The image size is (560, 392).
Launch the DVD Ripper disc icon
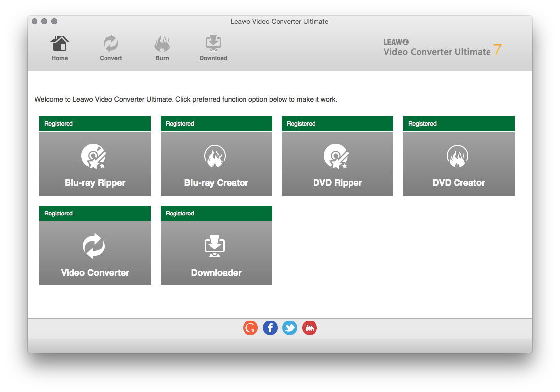[x=336, y=156]
